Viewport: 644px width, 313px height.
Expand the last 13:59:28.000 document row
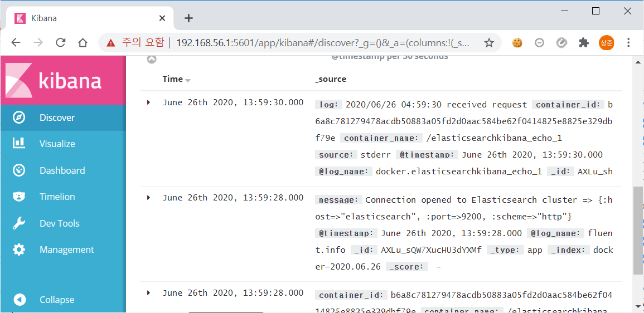pos(149,293)
